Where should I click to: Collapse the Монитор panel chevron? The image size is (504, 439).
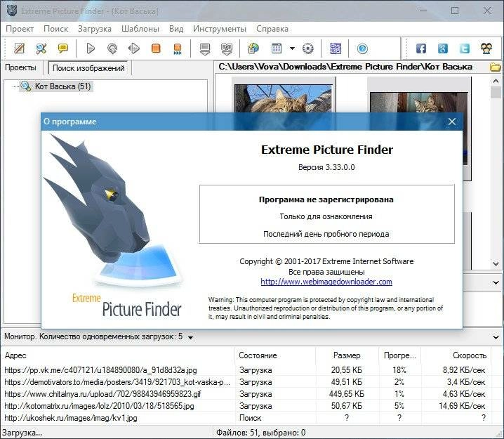(496, 337)
